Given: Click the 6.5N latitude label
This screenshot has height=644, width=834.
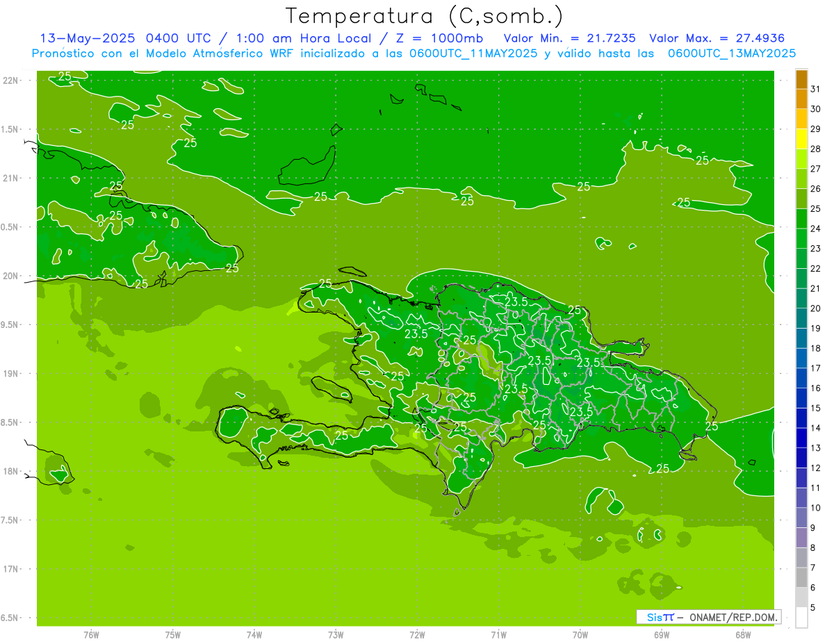Looking at the screenshot, I should [10, 618].
